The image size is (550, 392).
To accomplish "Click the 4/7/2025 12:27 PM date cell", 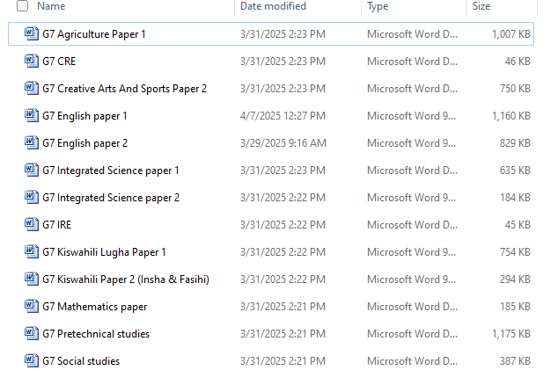I will pos(282,116).
